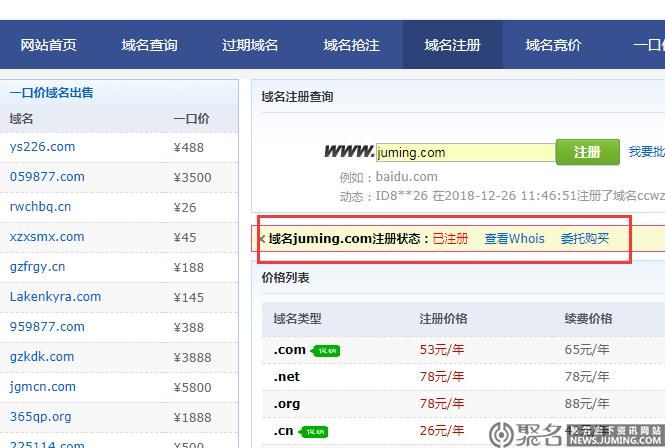Open domain jgmcn.com listing
665x448 pixels.
pyautogui.click(x=42, y=387)
